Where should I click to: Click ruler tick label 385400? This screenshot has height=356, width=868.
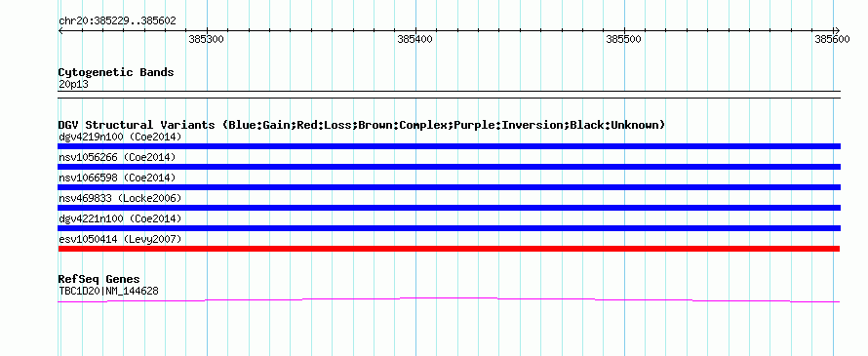tap(414, 39)
